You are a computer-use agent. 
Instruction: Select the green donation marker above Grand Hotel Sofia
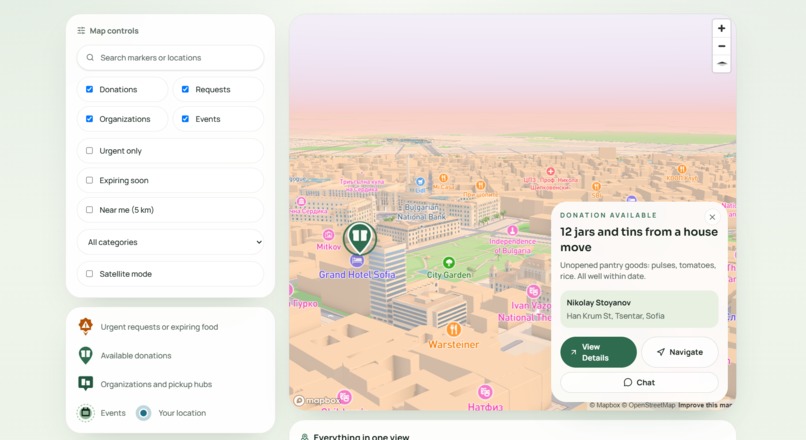(360, 238)
